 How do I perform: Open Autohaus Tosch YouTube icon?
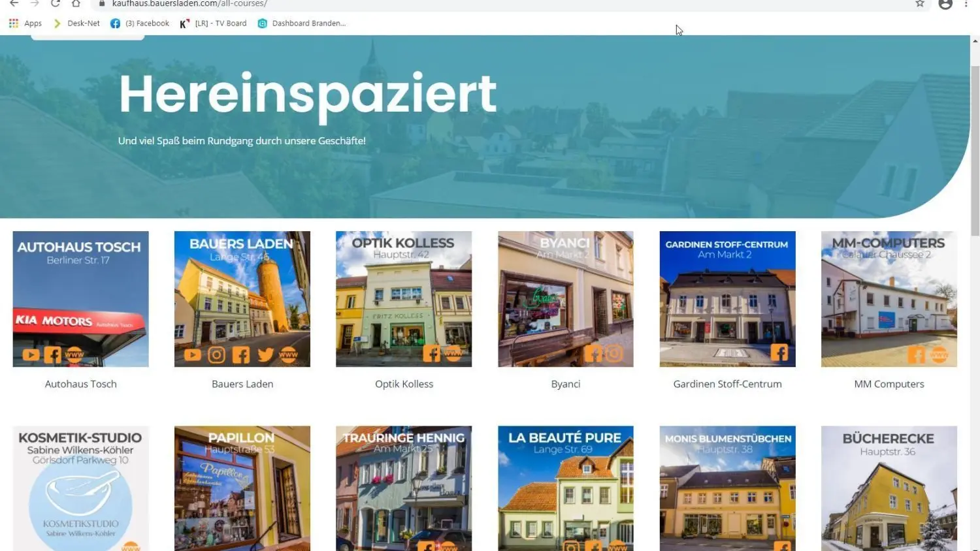click(31, 355)
